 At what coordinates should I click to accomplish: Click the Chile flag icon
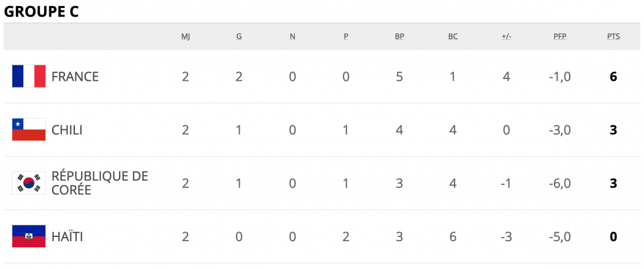tap(29, 129)
